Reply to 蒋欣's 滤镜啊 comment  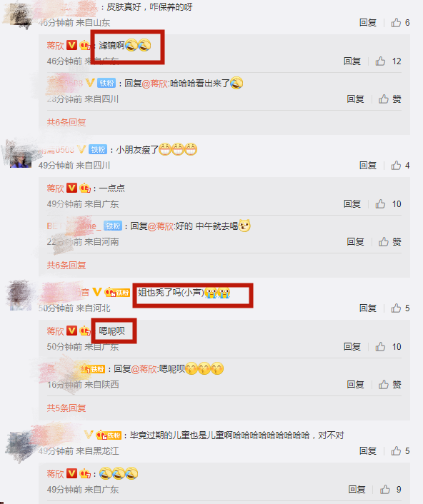(352, 61)
